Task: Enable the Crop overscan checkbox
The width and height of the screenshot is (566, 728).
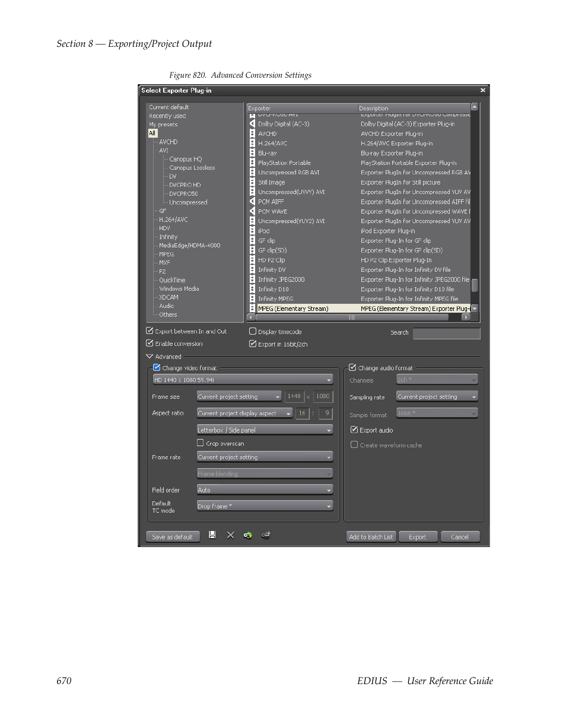Action: tap(201, 443)
